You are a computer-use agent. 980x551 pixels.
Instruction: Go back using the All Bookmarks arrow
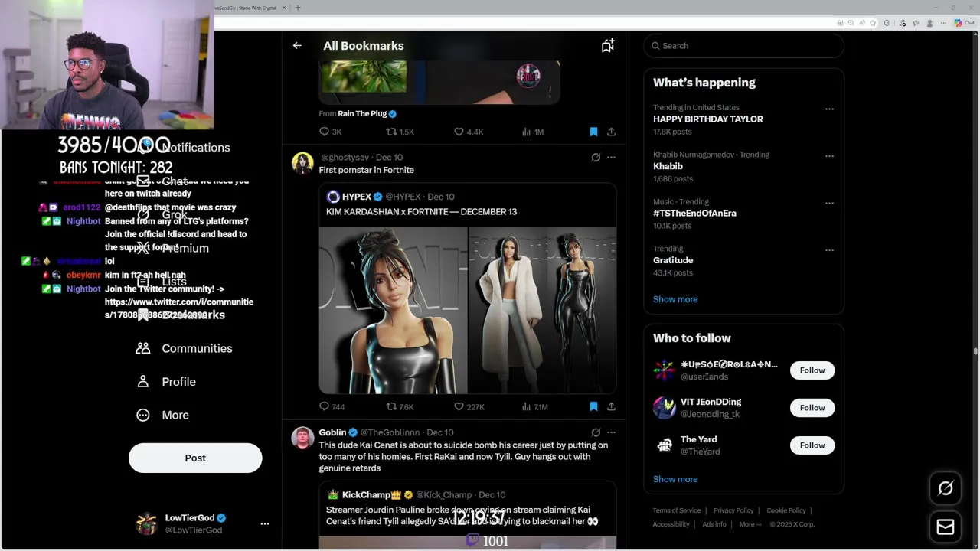point(297,46)
